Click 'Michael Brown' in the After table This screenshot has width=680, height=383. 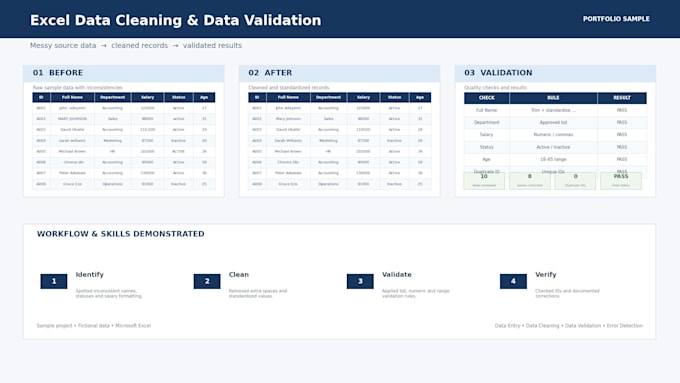pyautogui.click(x=288, y=151)
